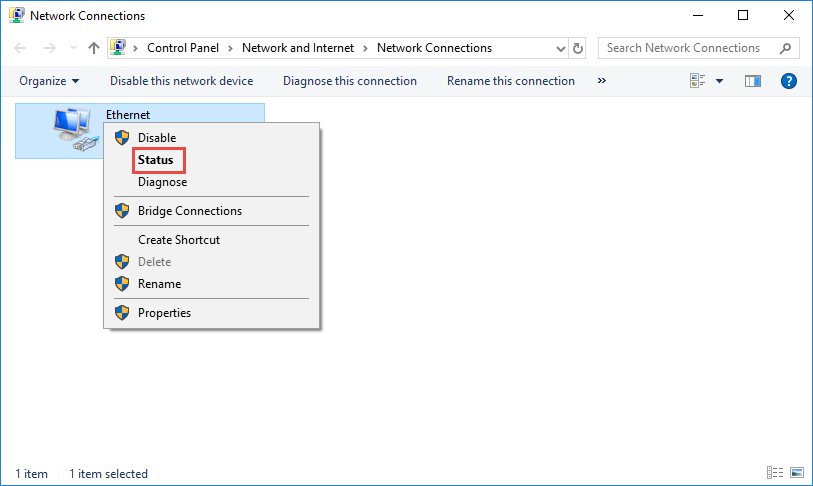Show more toolbar commands chevron
The image size is (813, 486).
pos(601,80)
